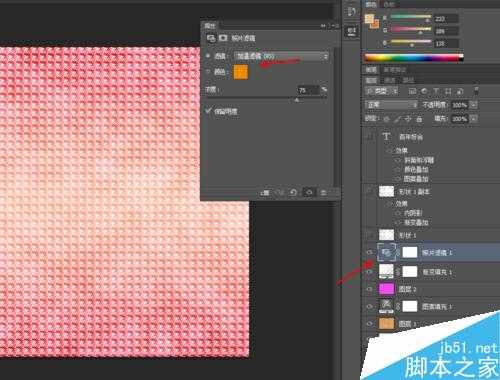Filter layers by smart objects icon

tap(460, 91)
